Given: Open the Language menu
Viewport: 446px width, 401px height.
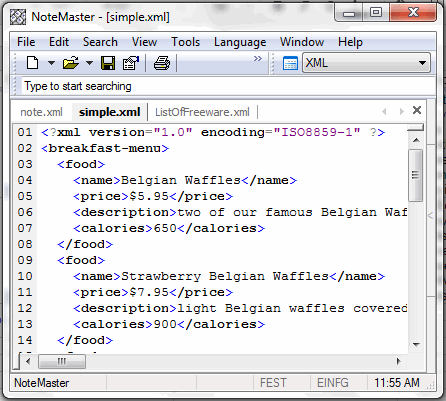Looking at the screenshot, I should click(240, 42).
